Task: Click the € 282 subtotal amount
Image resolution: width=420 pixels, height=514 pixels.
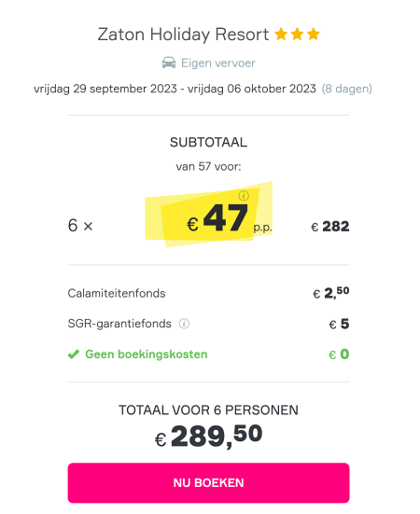Action: pyautogui.click(x=330, y=226)
